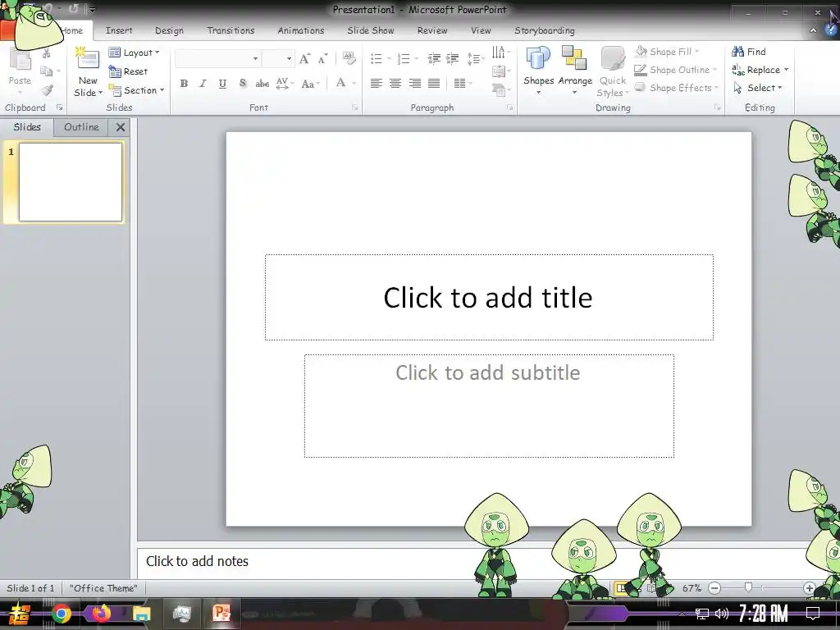Apply Bullets list formatting

click(x=376, y=59)
